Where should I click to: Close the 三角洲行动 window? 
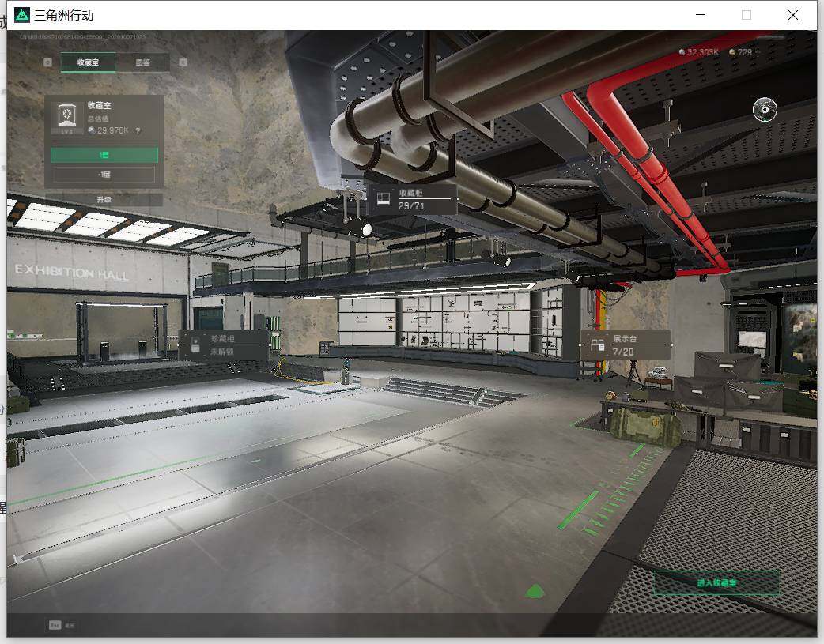(x=793, y=15)
